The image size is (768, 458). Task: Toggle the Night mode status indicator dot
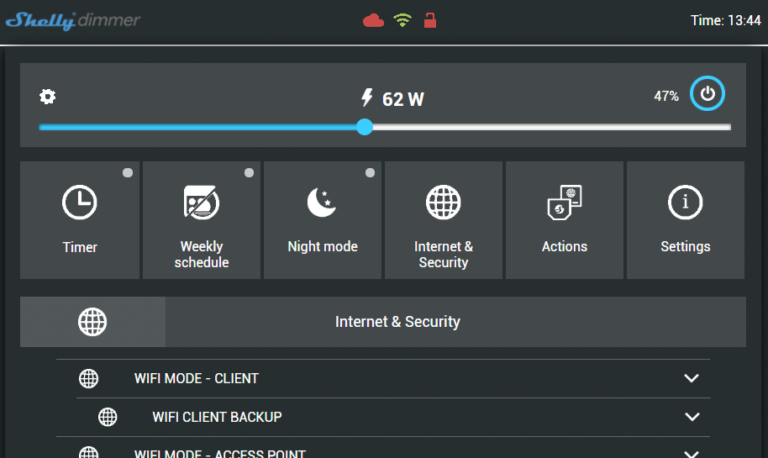pyautogui.click(x=370, y=173)
